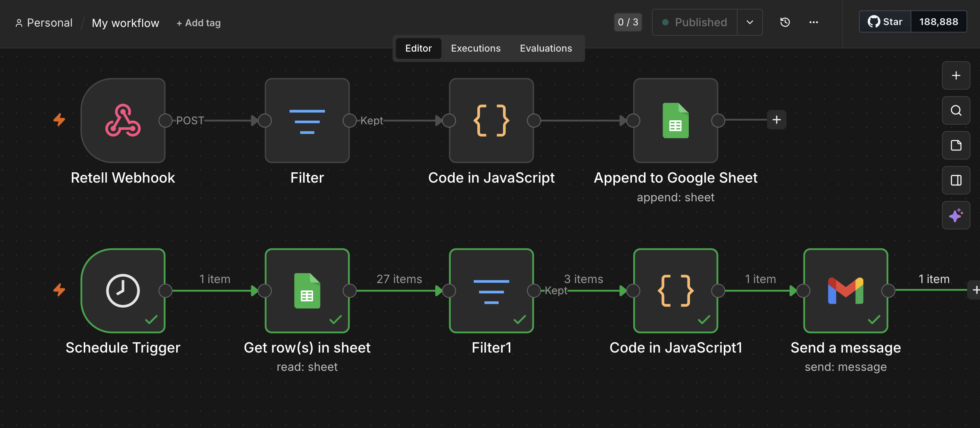980x428 pixels.
Task: Click the Schedule Trigger output connector
Action: click(165, 291)
